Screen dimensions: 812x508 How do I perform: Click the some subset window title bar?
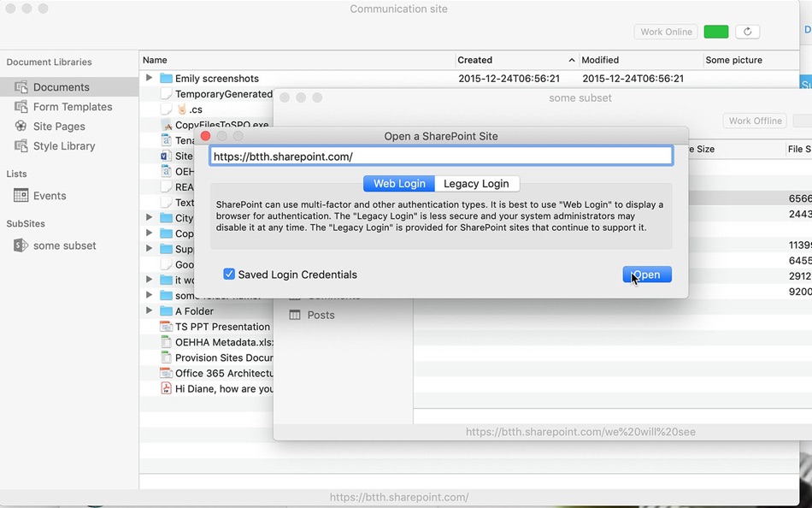pos(580,98)
